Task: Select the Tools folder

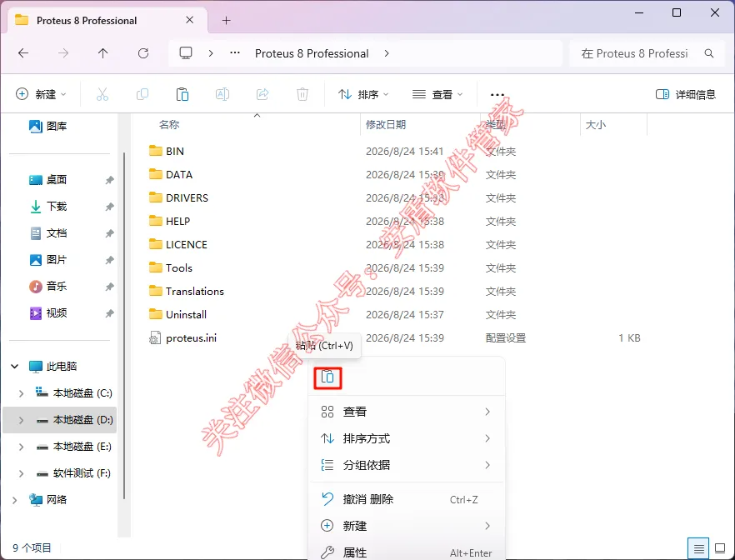Action: (x=171, y=268)
